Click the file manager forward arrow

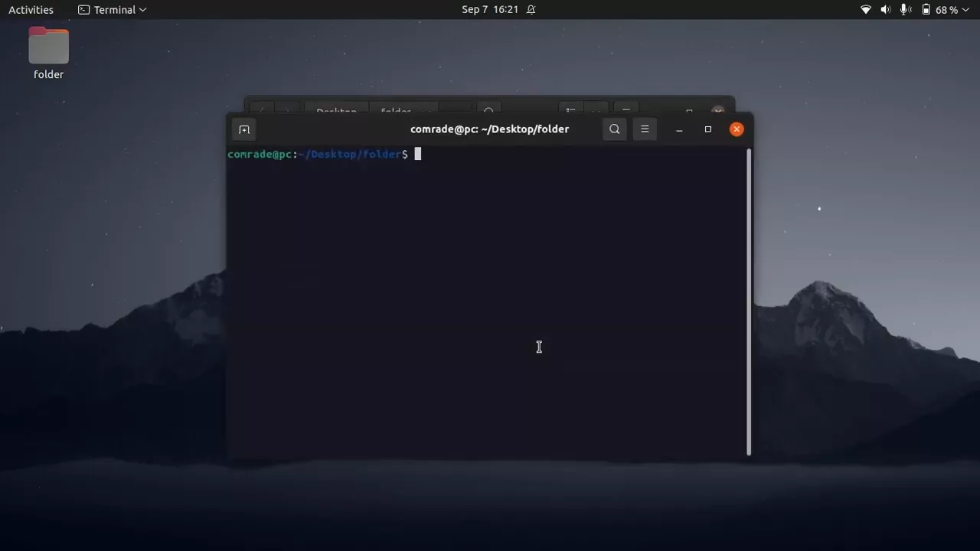pos(286,111)
